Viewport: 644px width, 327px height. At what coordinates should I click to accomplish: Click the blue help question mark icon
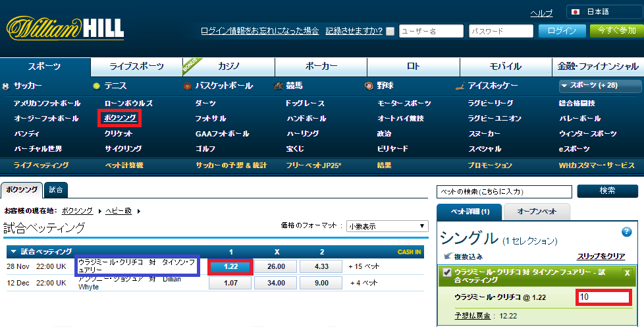pyautogui.click(x=626, y=232)
